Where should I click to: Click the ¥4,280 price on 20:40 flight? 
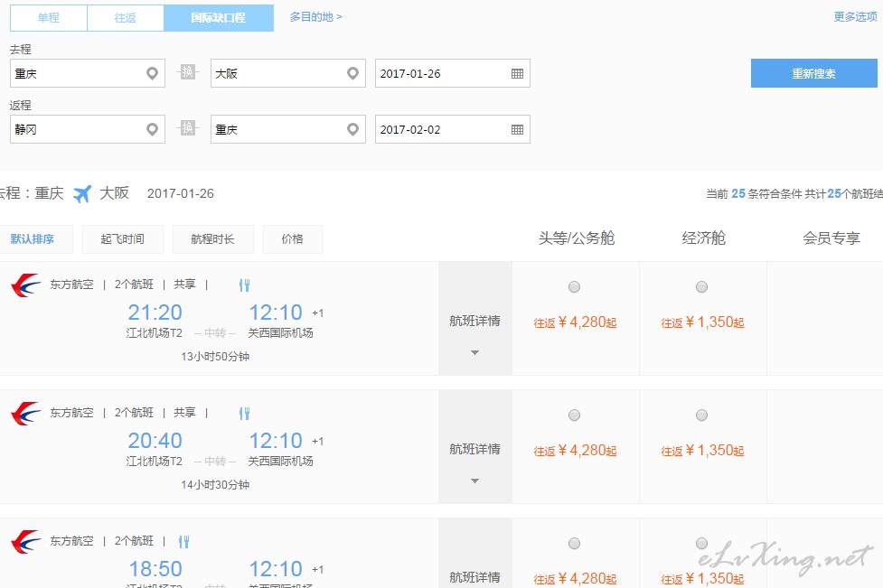coord(575,451)
